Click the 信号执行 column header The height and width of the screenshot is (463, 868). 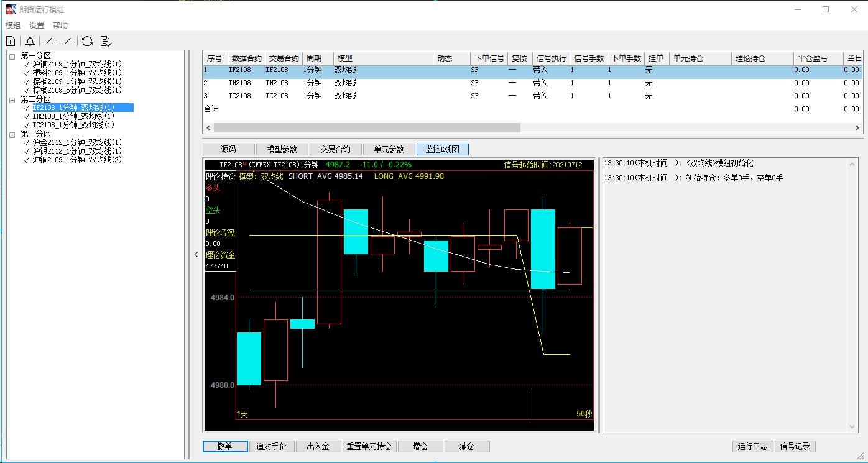[x=551, y=58]
